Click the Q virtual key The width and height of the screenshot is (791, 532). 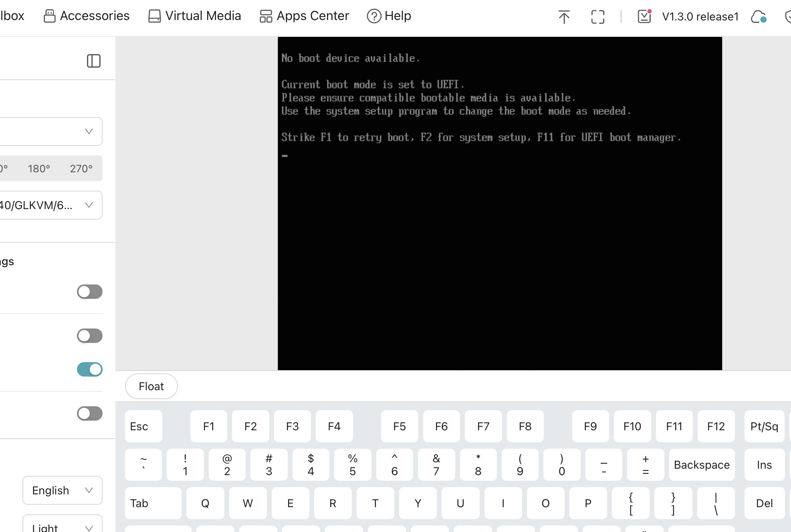pos(205,503)
